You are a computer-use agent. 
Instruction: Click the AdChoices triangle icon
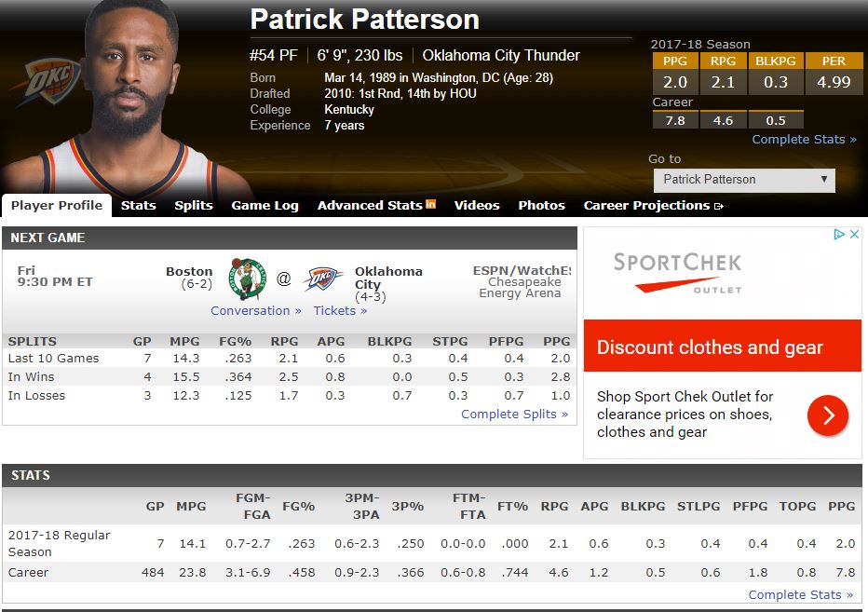[839, 235]
